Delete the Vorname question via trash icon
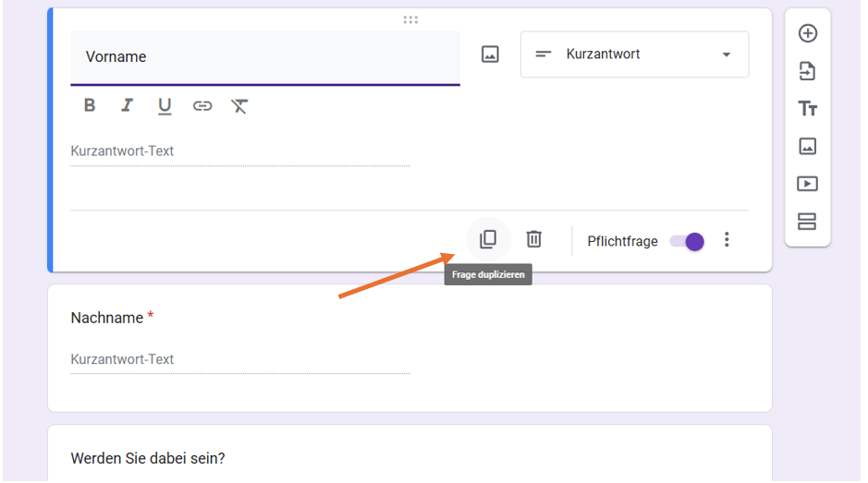Viewport: 868px width, 483px height. (533, 239)
